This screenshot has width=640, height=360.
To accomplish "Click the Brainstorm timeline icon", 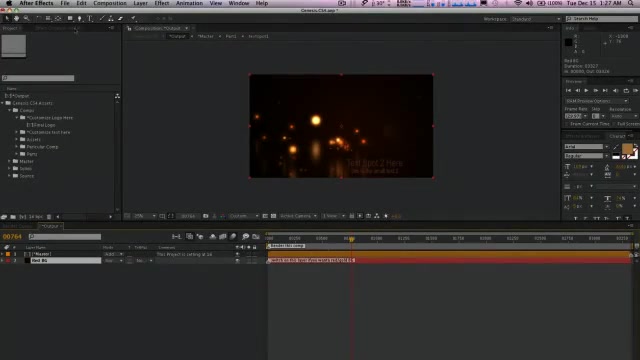I will coord(245,236).
